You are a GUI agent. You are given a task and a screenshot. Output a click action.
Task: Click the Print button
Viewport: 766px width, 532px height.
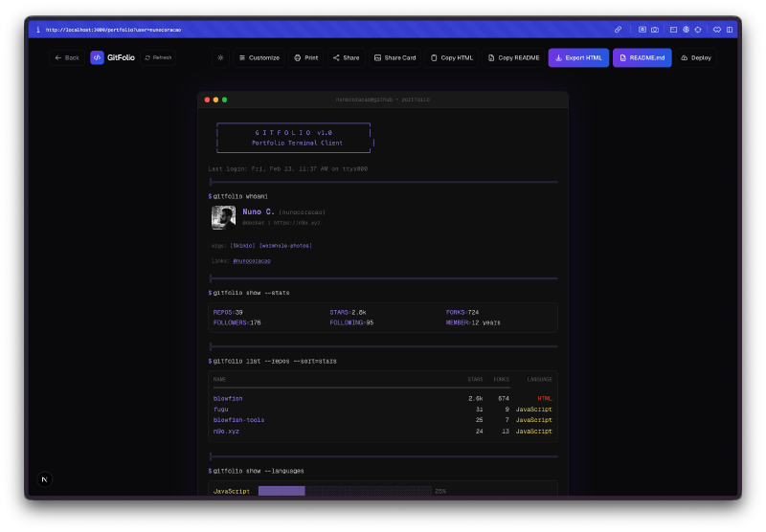coord(306,57)
